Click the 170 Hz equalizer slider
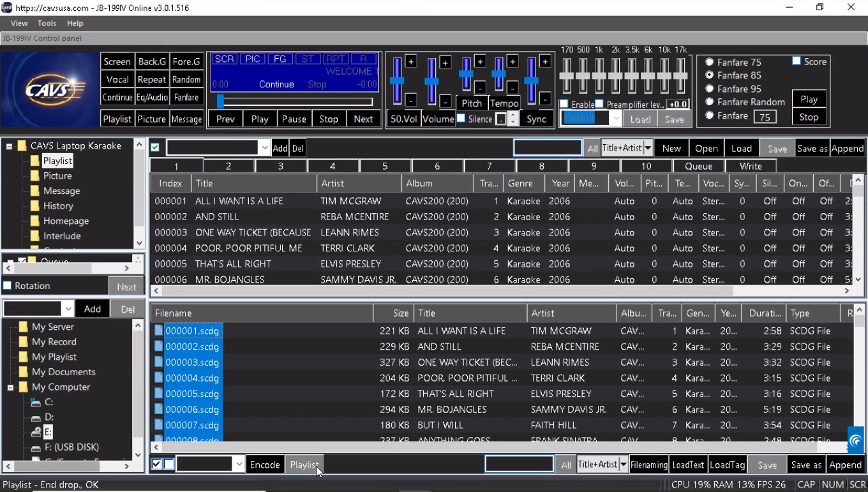Viewport: 868px width, 492px height. click(566, 75)
